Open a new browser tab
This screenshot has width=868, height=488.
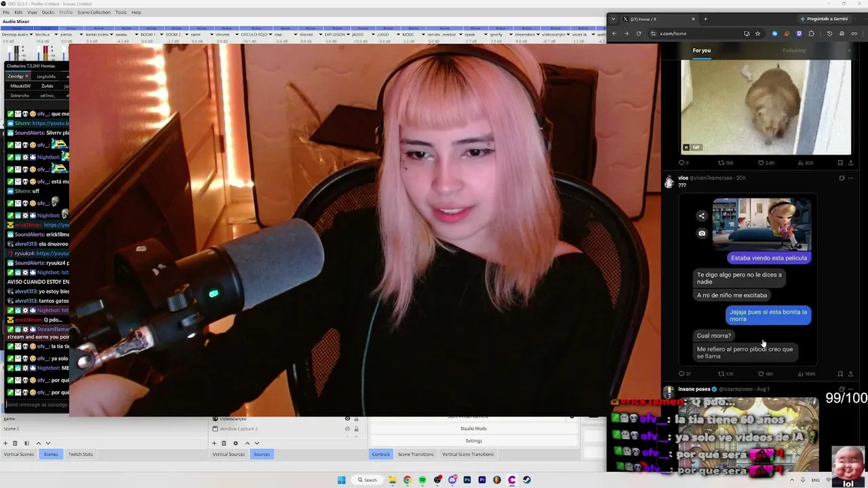tap(705, 19)
